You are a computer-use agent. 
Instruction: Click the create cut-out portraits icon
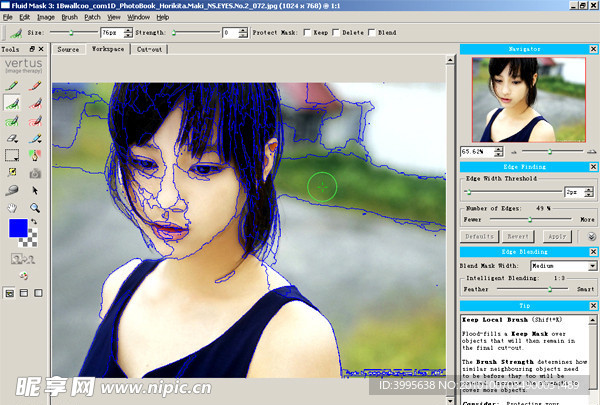23,259
